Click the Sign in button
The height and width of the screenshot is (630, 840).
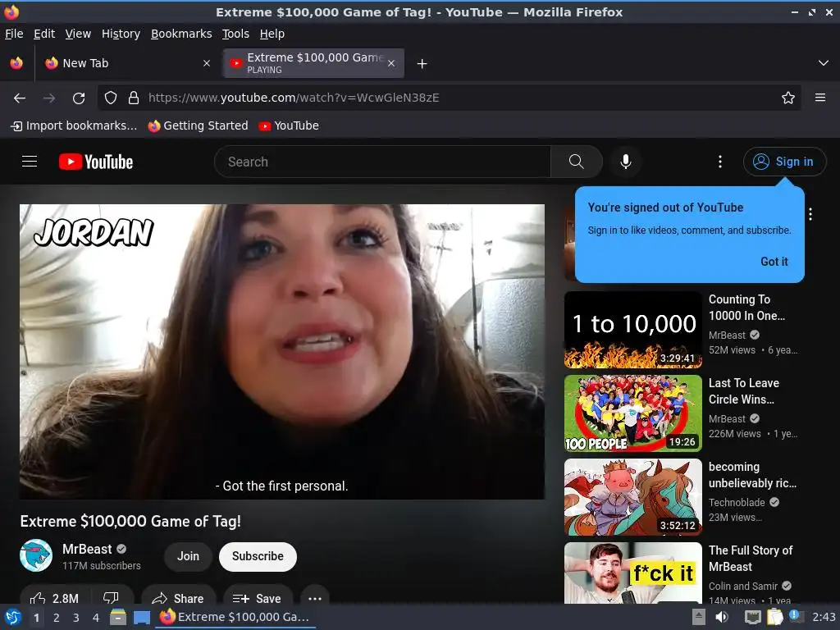pyautogui.click(x=784, y=162)
